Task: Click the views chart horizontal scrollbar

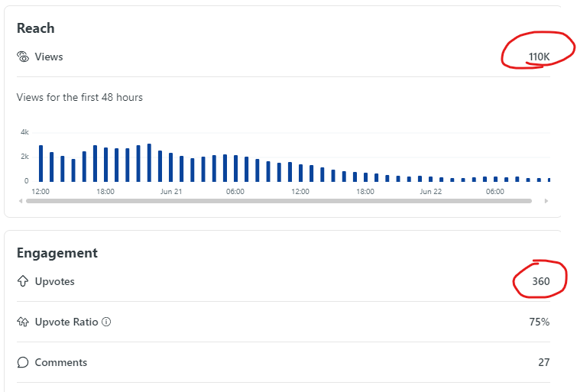Action: pyautogui.click(x=279, y=201)
